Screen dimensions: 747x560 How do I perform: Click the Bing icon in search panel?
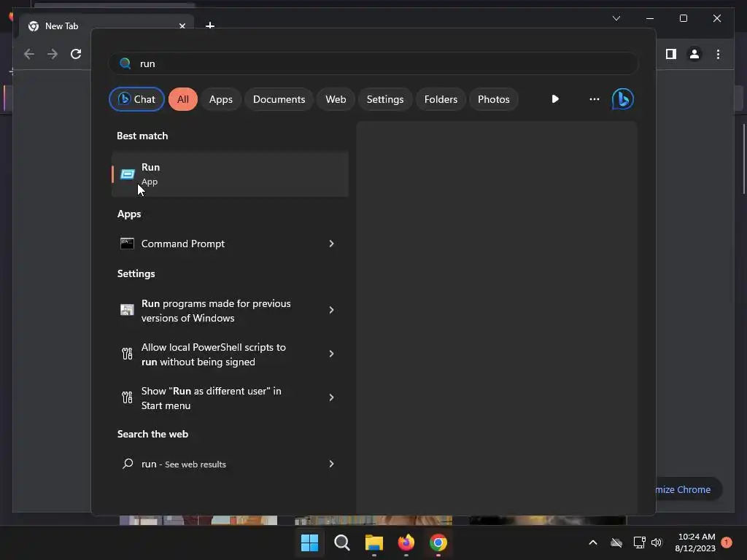coord(623,99)
